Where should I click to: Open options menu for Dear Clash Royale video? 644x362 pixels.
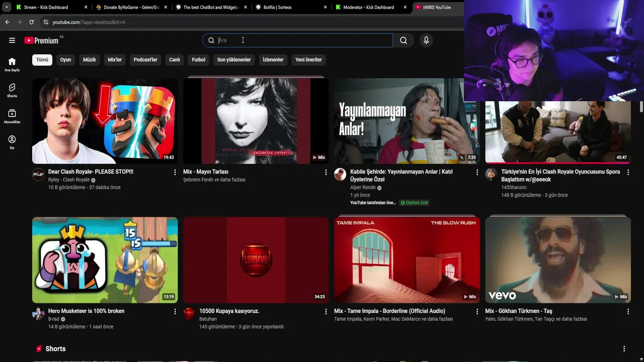[x=175, y=172]
